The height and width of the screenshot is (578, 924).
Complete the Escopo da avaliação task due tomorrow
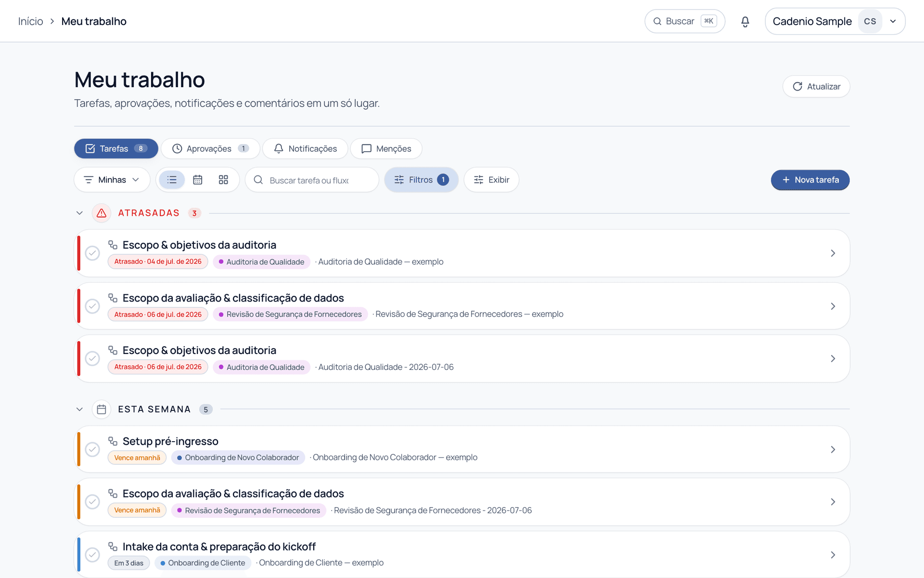(x=92, y=502)
